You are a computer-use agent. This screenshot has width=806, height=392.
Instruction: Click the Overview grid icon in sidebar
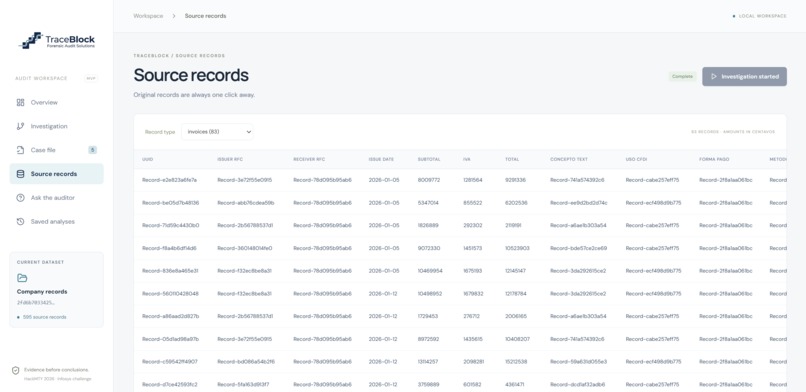point(21,102)
